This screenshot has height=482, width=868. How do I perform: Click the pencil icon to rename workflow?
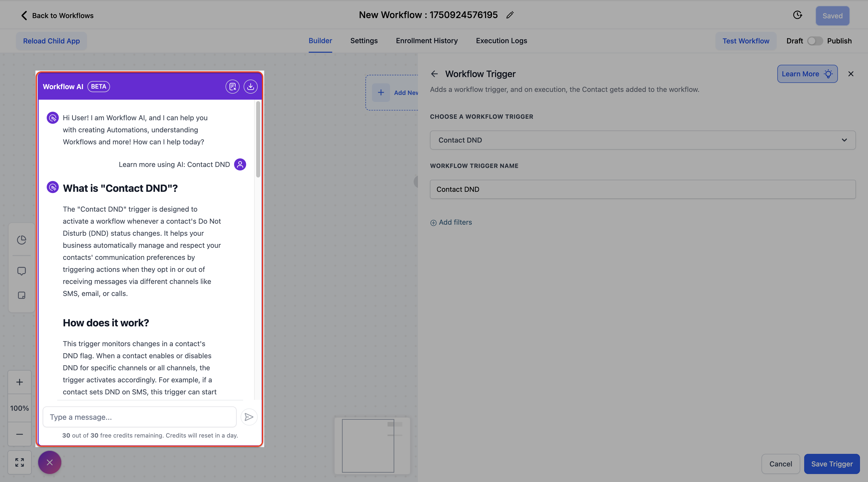pyautogui.click(x=510, y=15)
